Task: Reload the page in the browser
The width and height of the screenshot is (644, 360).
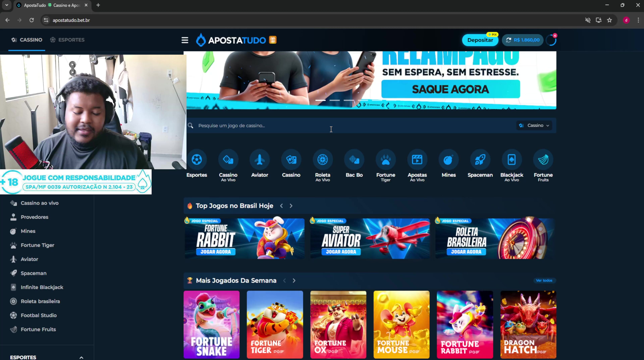Action: coord(32,20)
